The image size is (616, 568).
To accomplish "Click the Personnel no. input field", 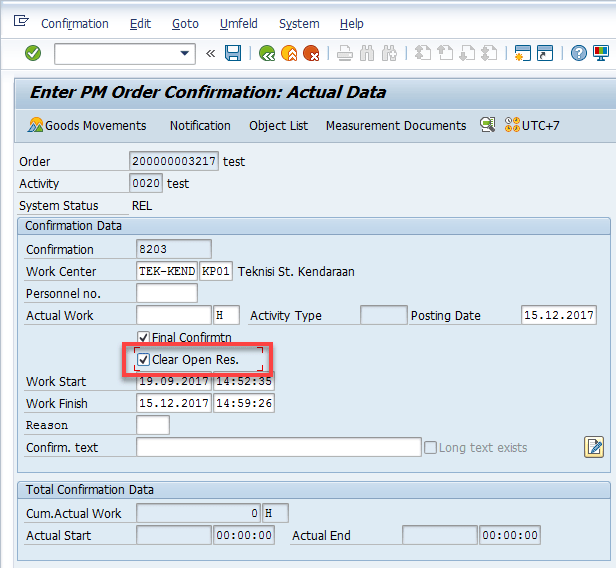I will point(167,293).
